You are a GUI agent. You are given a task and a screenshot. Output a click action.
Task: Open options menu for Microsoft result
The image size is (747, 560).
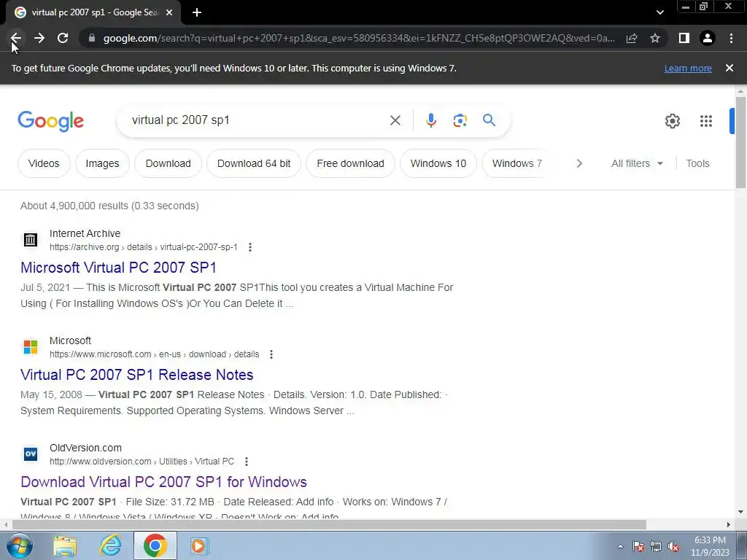271,354
